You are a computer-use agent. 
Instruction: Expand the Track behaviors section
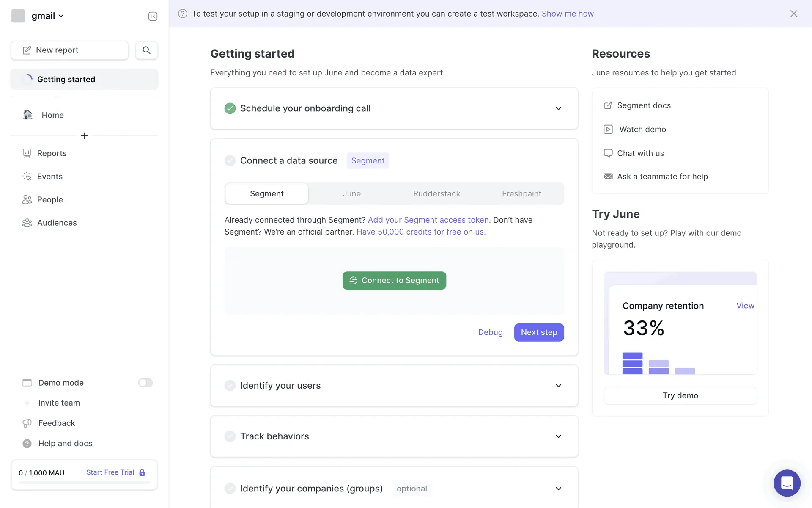[x=558, y=436]
